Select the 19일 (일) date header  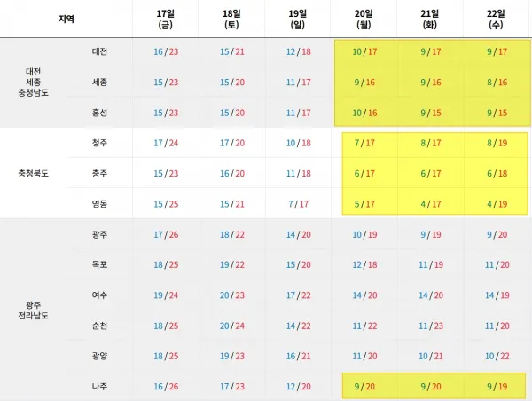click(x=299, y=19)
